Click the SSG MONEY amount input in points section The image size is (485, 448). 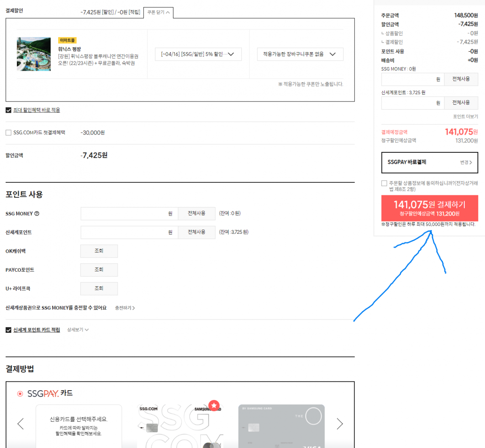[x=129, y=213]
